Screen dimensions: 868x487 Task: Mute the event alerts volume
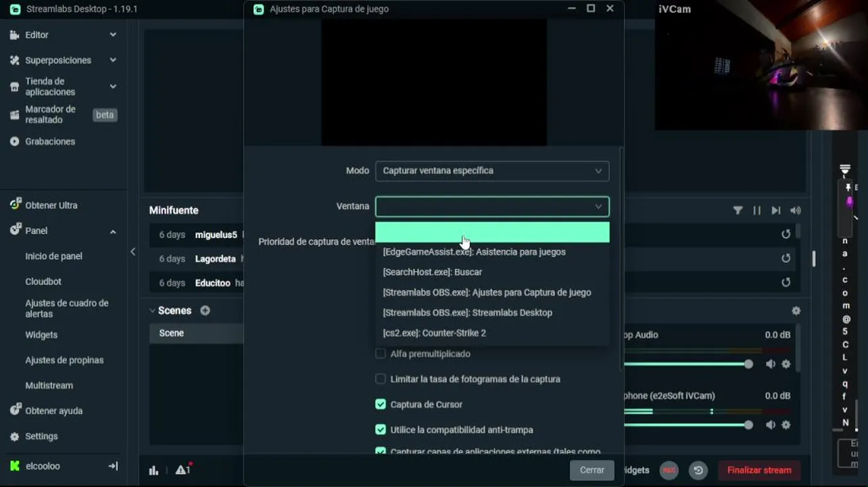796,210
